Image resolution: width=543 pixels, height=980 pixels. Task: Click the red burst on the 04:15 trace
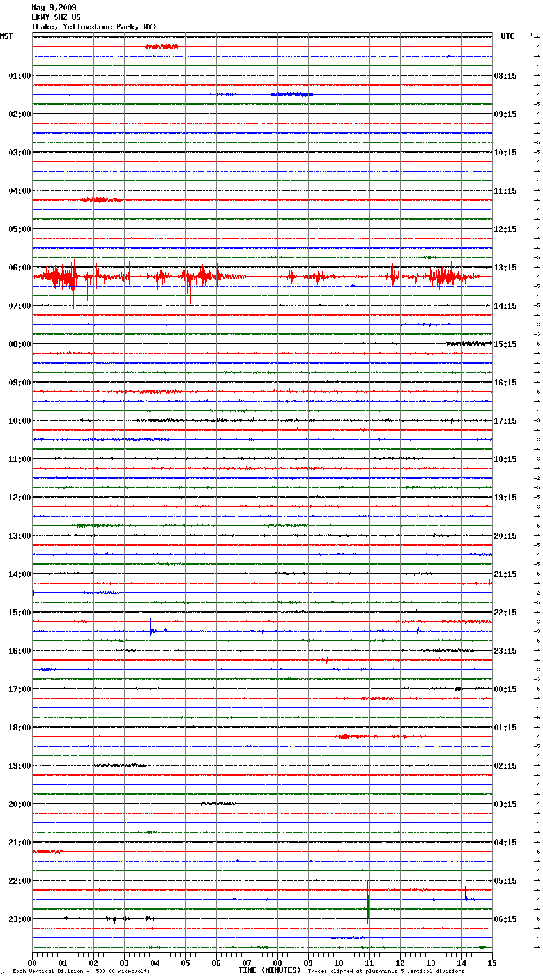[x=102, y=200]
